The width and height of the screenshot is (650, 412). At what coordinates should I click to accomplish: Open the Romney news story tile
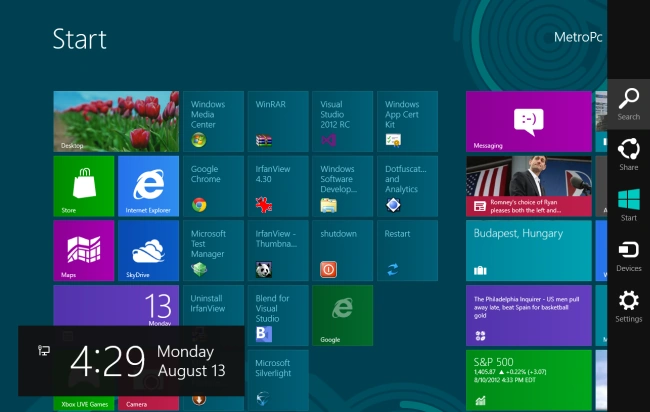click(x=529, y=186)
